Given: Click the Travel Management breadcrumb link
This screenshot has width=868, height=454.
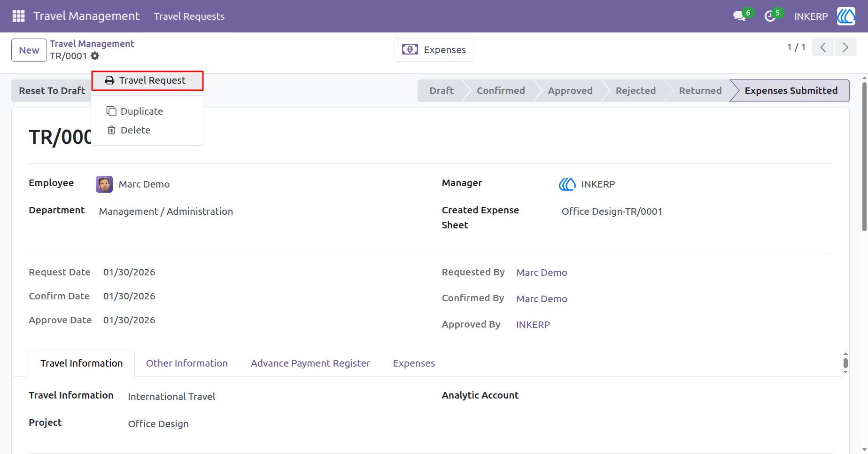Looking at the screenshot, I should tap(92, 44).
